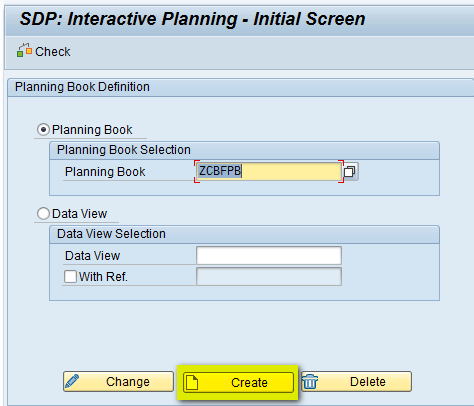474x406 pixels.
Task: Click the blank page icon on Create
Action: pos(192,382)
